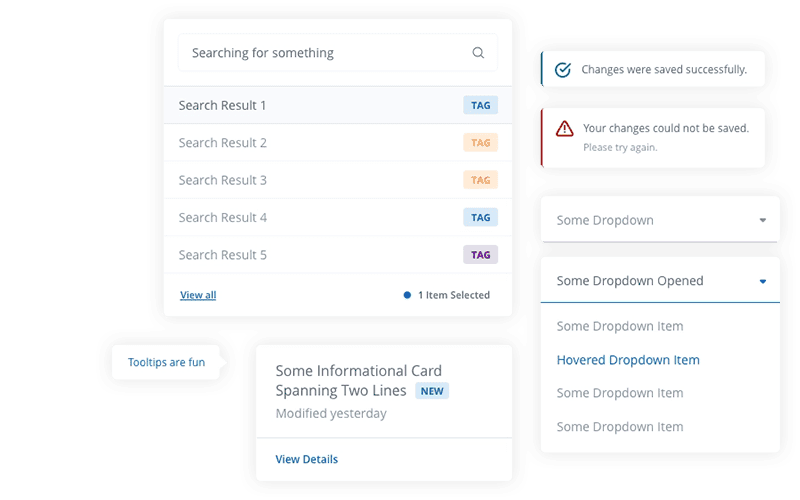
Task: Click the purple TAG on Search Result 5
Action: point(481,255)
